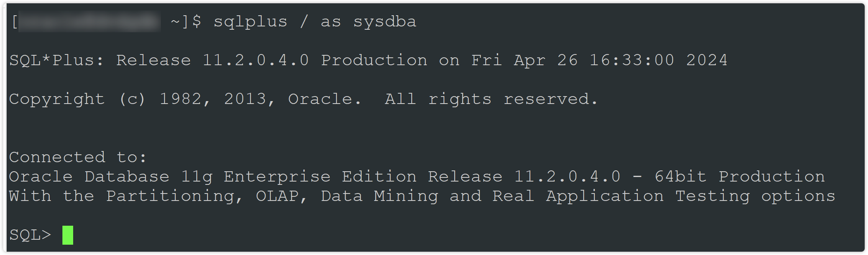Click the SQL> prompt text

(30, 235)
